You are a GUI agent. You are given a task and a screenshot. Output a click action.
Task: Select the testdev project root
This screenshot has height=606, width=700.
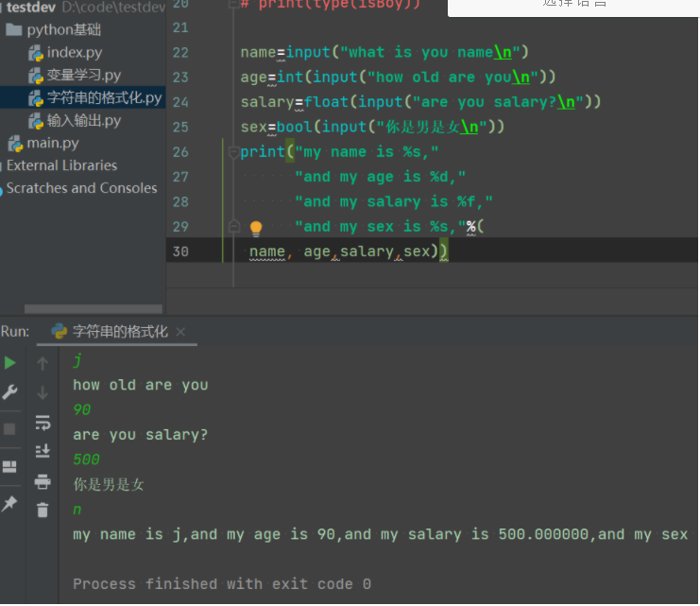tap(31, 8)
